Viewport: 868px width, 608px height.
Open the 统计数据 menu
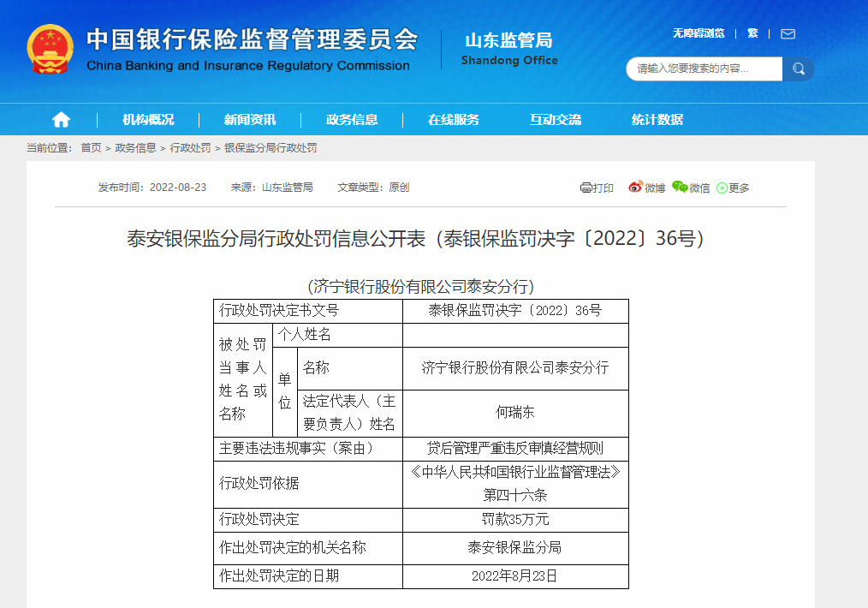[x=658, y=119]
